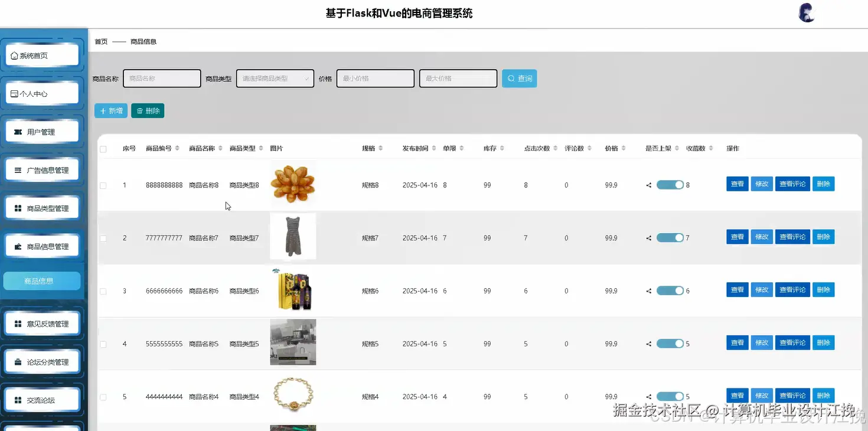Focus the 最大价格 input field
Image resolution: width=868 pixels, height=431 pixels.
458,79
